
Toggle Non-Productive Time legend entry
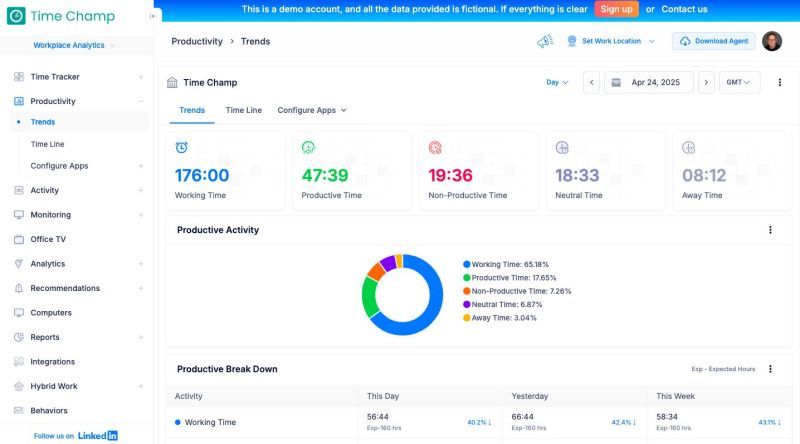point(516,291)
